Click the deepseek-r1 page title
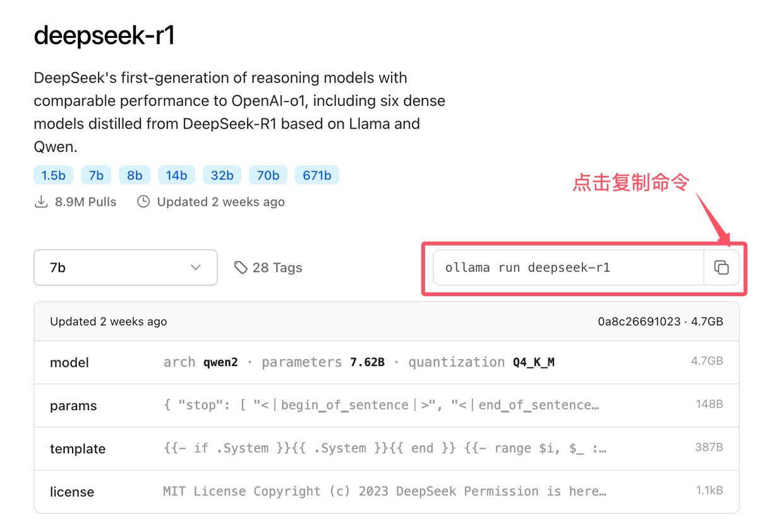The image size is (758, 532). 104,36
